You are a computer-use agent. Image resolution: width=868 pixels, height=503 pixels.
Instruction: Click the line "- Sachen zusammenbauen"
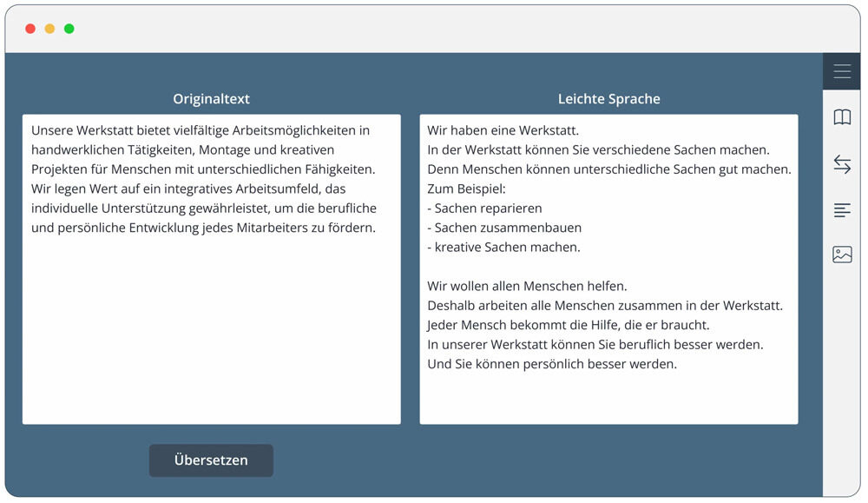(x=504, y=228)
